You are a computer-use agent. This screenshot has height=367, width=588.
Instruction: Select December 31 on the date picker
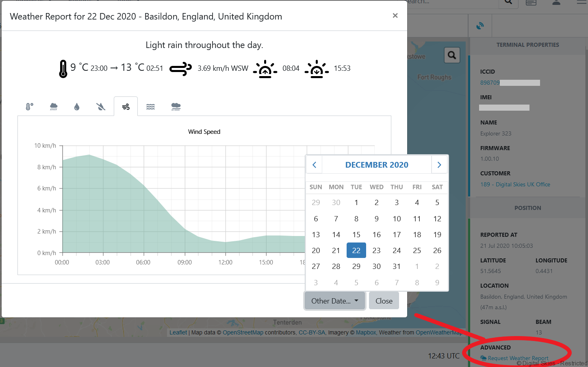[397, 267]
